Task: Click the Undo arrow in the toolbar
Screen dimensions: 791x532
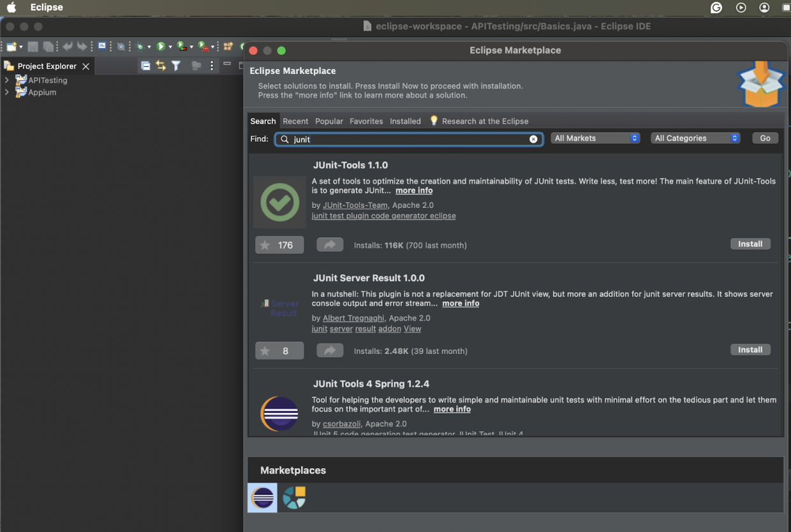Action: 68,46
